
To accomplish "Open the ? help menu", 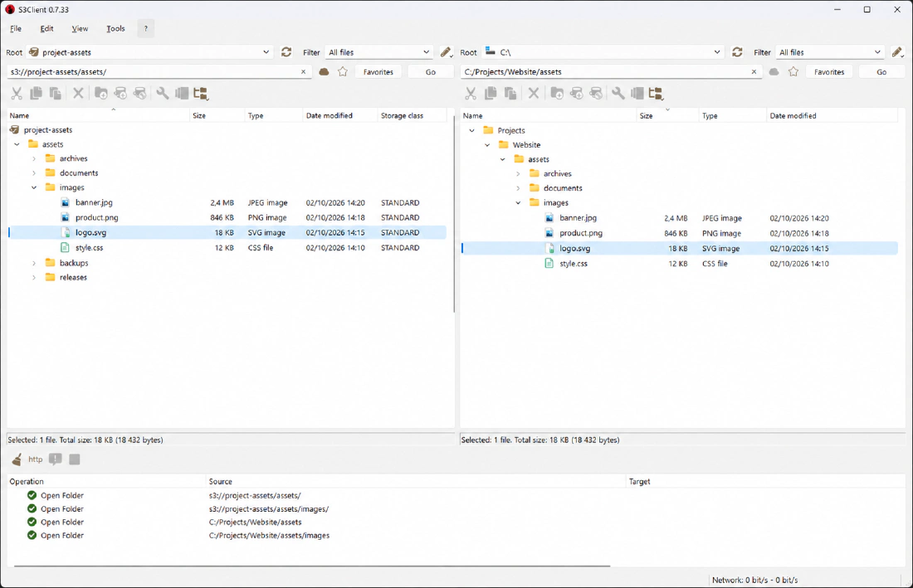I will [145, 28].
